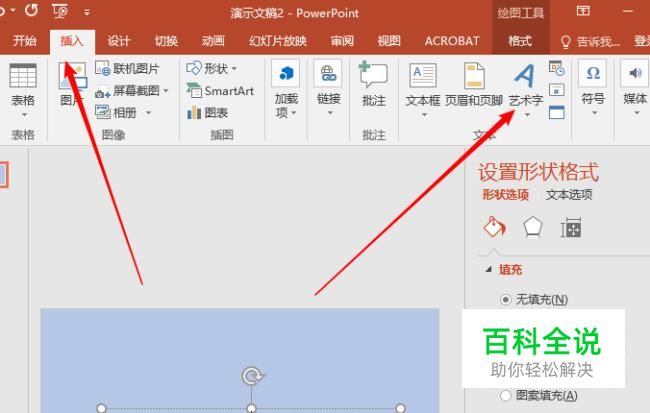Click the top-center handle of the text box
This screenshot has height=413, width=650.
(x=251, y=408)
